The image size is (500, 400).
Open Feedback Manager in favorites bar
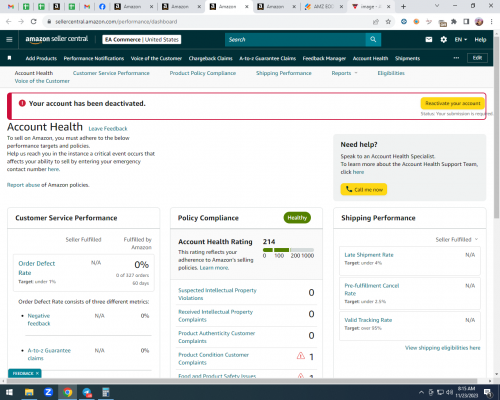(x=324, y=58)
